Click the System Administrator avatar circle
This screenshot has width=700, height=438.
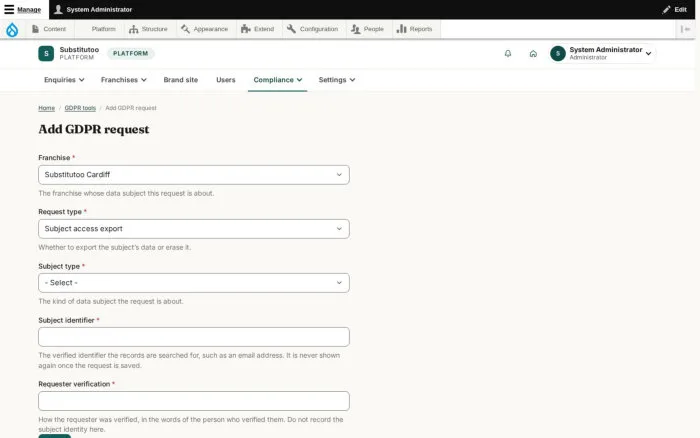tap(558, 54)
